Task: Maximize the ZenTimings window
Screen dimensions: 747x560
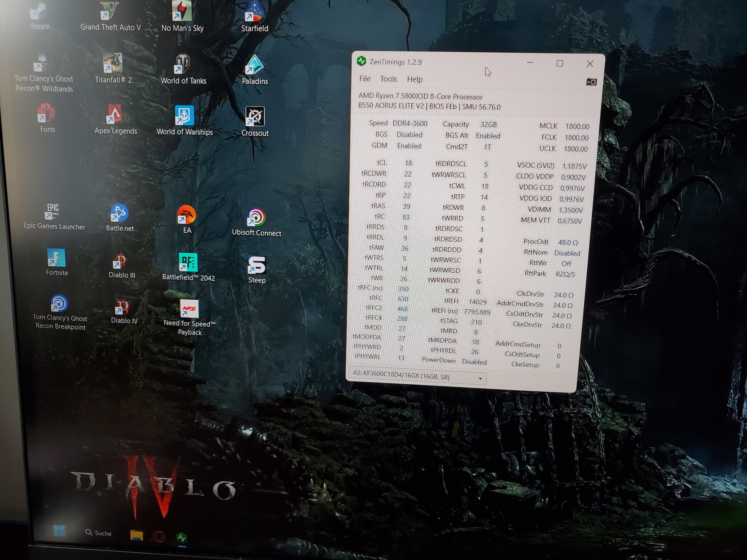Action: coord(560,63)
